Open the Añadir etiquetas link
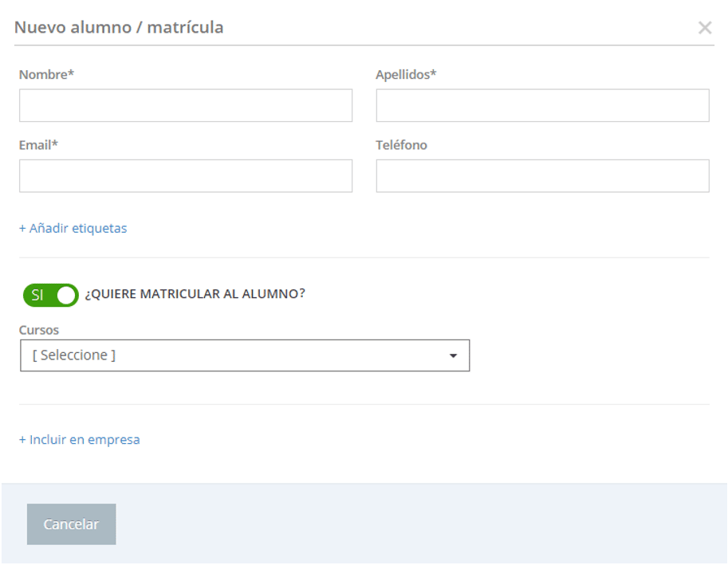 tap(73, 228)
